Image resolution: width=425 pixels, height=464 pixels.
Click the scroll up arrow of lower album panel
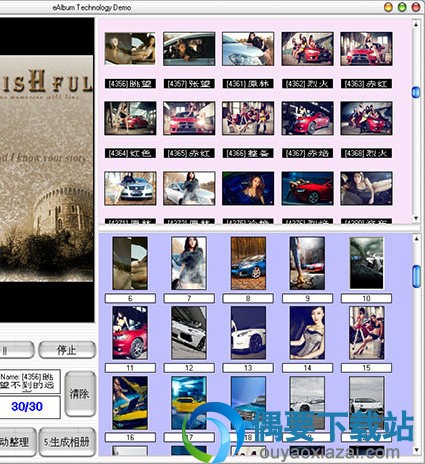click(416, 239)
